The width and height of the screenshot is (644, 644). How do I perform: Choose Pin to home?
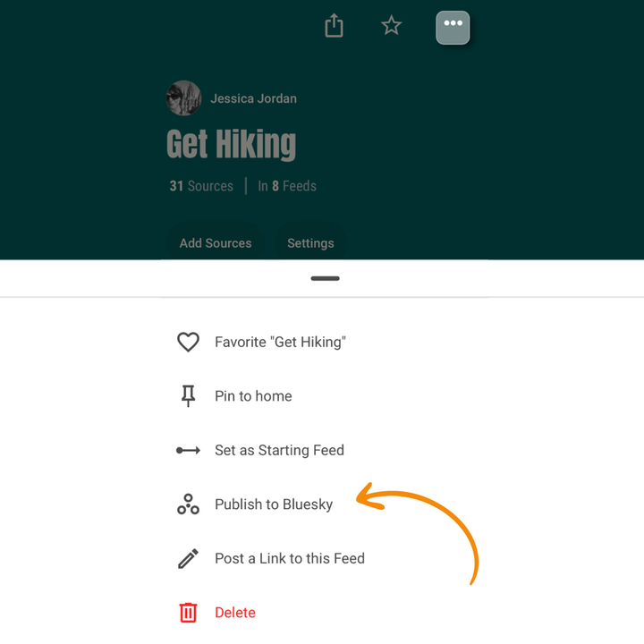pos(253,396)
